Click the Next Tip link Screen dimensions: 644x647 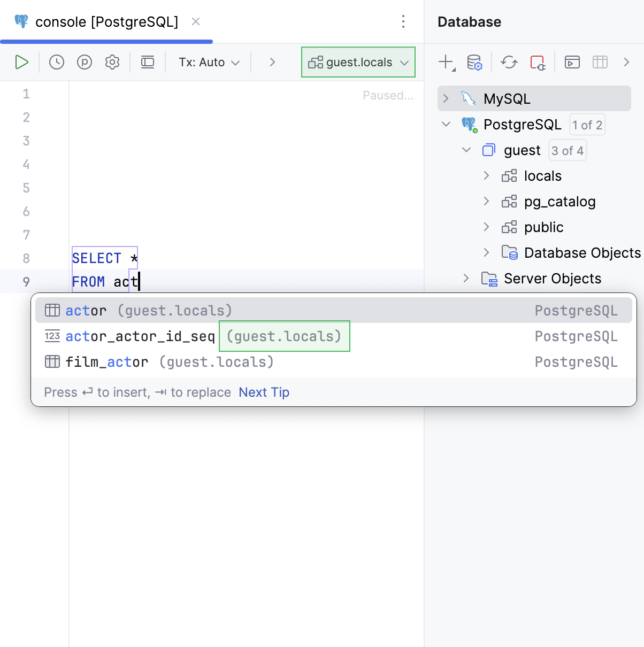coord(264,392)
